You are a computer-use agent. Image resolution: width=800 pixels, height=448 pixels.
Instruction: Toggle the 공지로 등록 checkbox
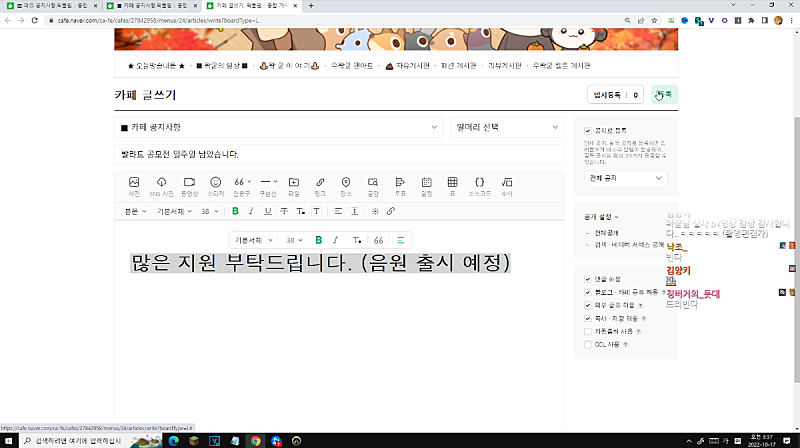click(588, 131)
